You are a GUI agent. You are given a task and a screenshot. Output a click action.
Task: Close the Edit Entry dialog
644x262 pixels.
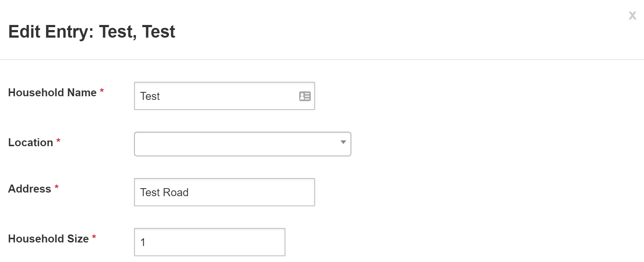pos(632,16)
